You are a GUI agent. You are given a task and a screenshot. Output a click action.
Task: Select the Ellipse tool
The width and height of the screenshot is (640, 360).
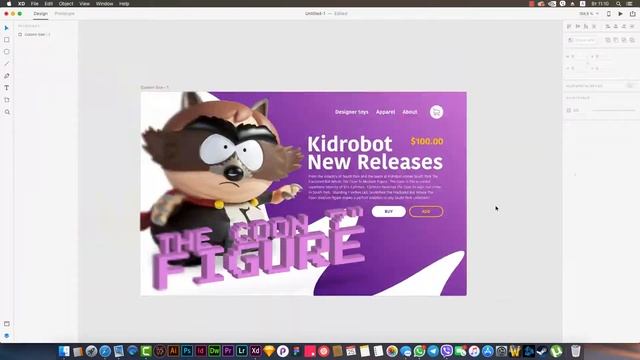tap(7, 52)
